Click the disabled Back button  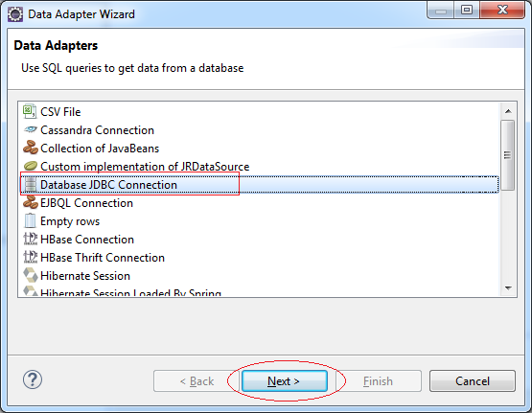pos(197,381)
